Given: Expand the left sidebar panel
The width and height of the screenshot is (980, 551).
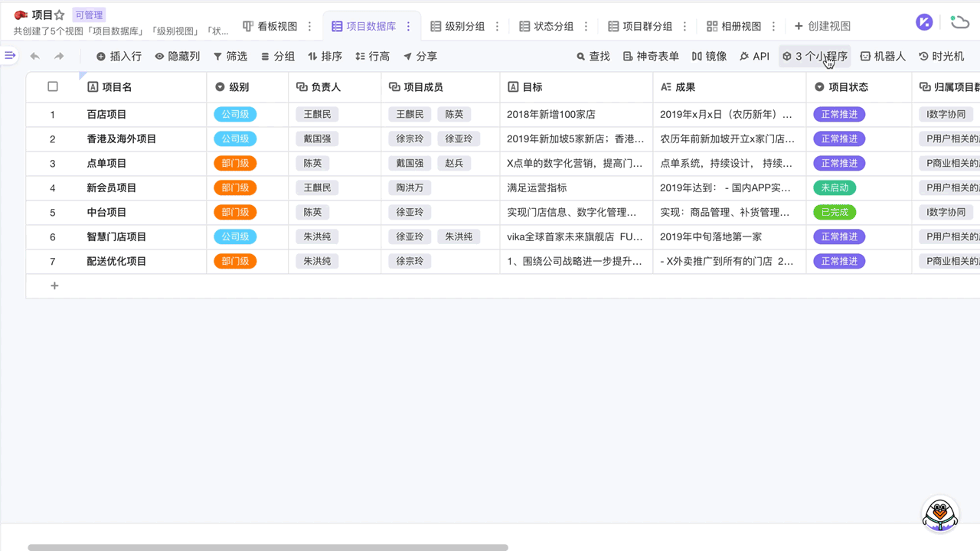Looking at the screenshot, I should point(10,56).
